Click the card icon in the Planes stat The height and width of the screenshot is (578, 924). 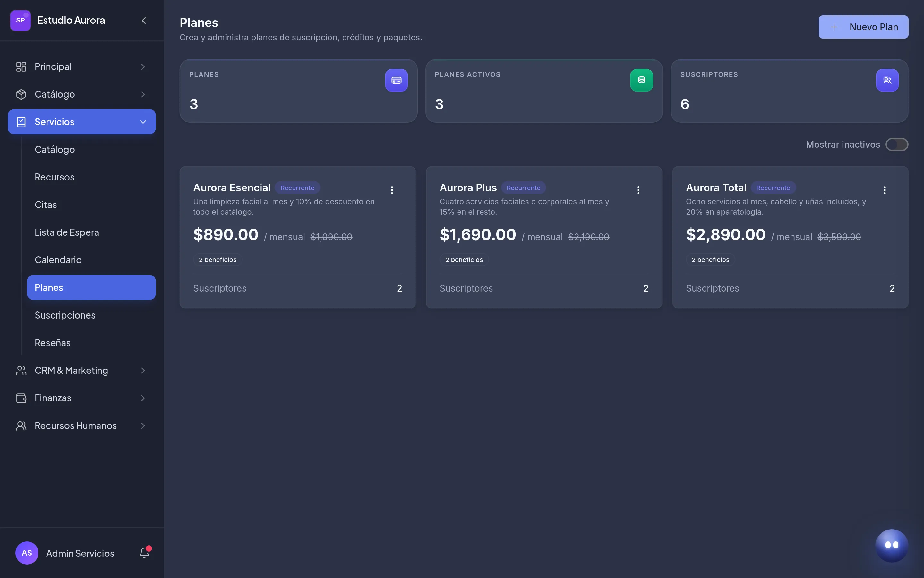396,80
